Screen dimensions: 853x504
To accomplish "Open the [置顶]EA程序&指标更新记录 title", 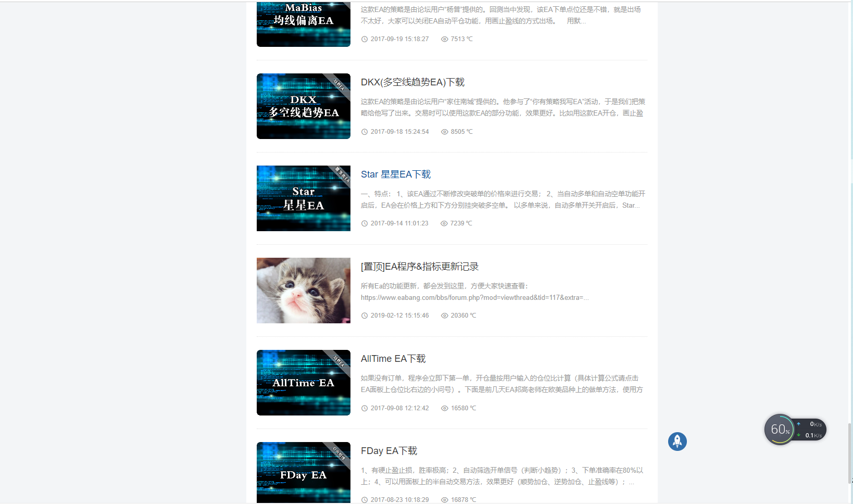I will tap(420, 267).
